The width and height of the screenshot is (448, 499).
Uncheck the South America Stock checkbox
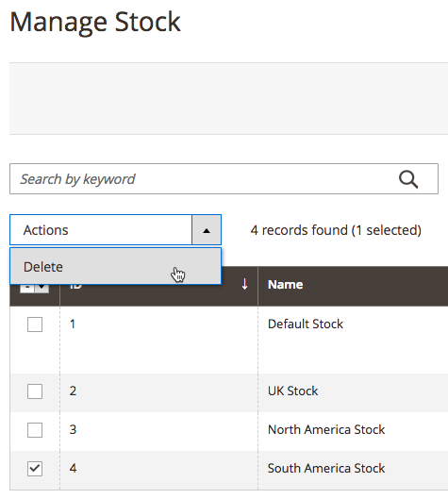point(35,469)
